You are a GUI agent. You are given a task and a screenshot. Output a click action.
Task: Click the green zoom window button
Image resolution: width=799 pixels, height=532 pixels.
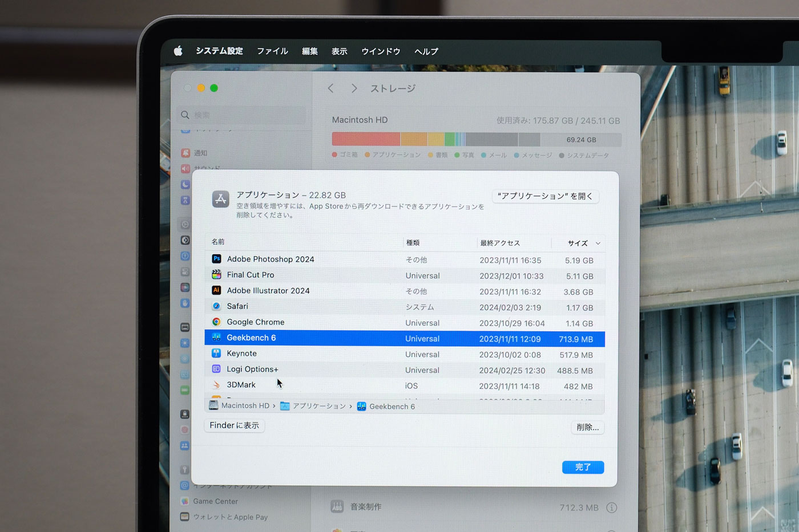coord(214,88)
